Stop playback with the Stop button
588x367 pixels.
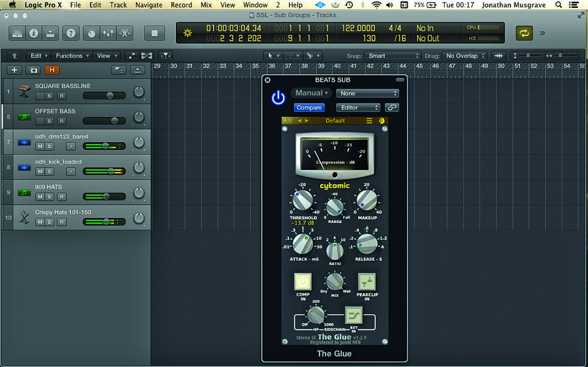coord(154,33)
